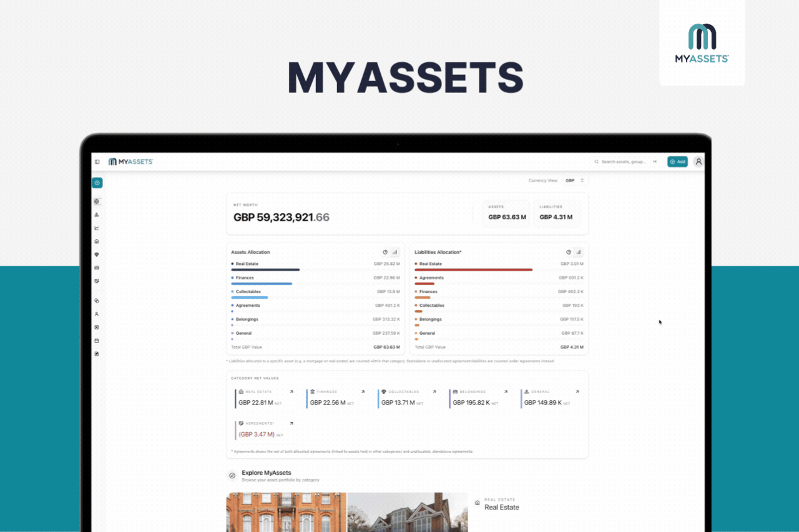Open Belongings net value arrow link
This screenshot has height=532, width=799.
[506, 392]
